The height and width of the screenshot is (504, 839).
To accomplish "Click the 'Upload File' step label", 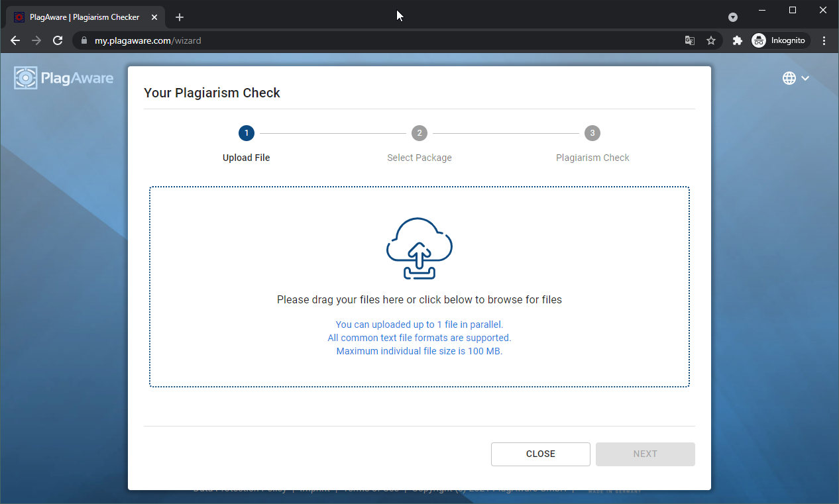I will click(x=247, y=158).
